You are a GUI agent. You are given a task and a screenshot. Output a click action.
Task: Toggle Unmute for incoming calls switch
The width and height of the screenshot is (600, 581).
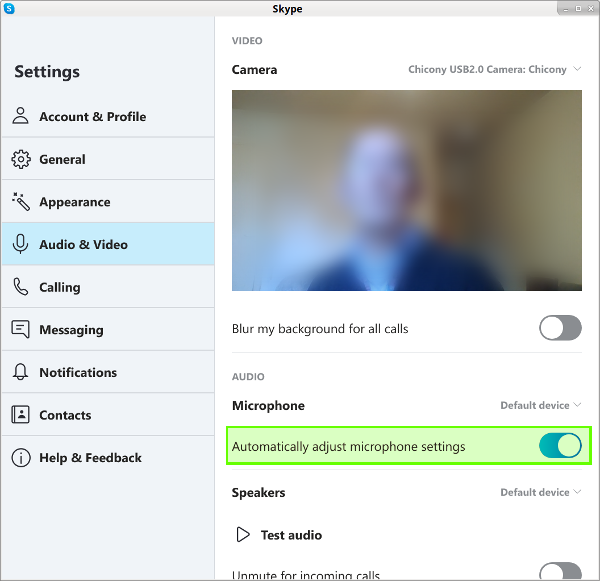[560, 571]
